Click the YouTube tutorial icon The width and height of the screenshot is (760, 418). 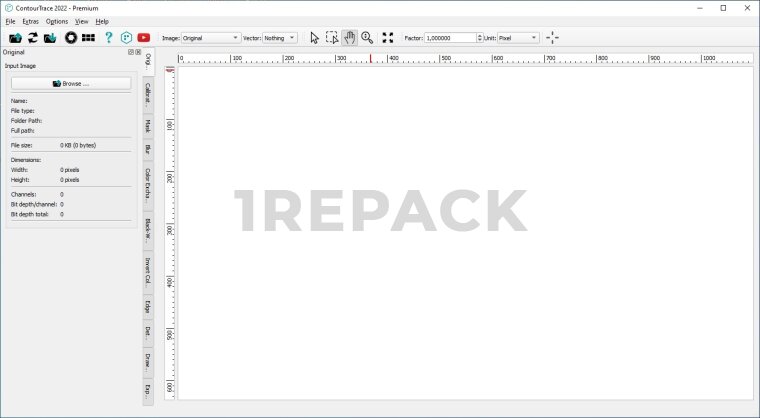[x=144, y=37]
